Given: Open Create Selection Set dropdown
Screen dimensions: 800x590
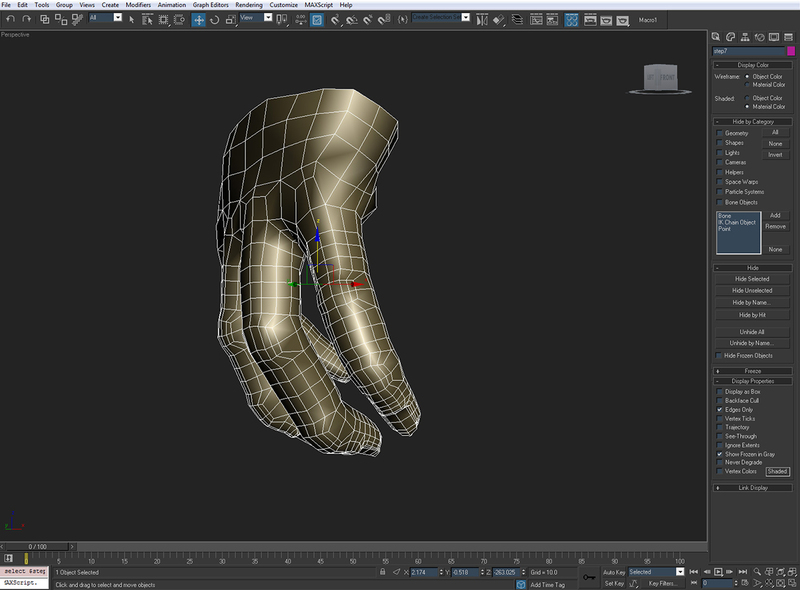Looking at the screenshot, I should coord(465,17).
